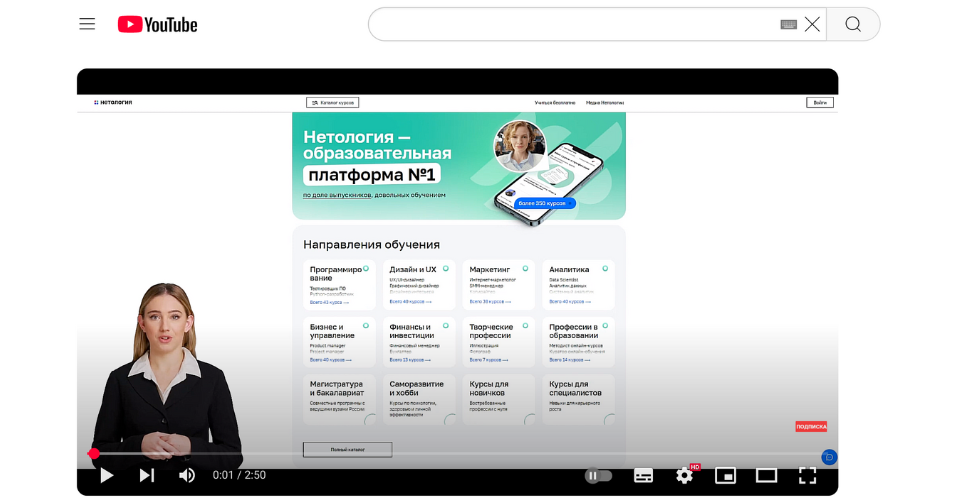Viewport: 955px width, 500px height.
Task: Open player settings gear
Action: click(685, 476)
